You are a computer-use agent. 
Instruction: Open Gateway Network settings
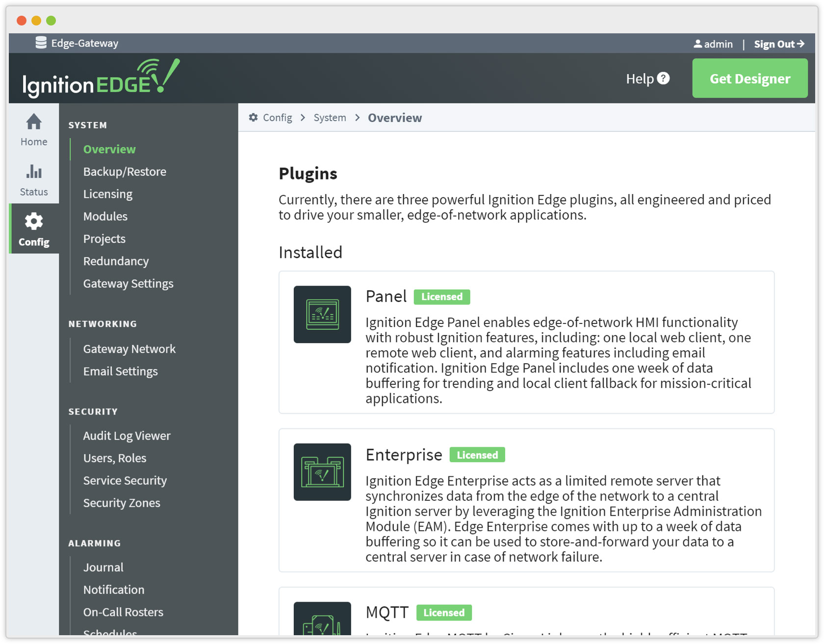coord(129,349)
